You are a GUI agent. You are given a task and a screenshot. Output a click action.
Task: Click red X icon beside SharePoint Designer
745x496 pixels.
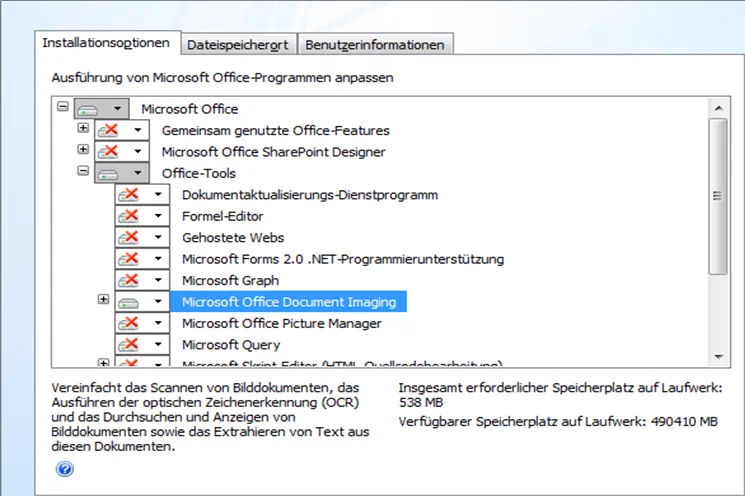tap(109, 151)
